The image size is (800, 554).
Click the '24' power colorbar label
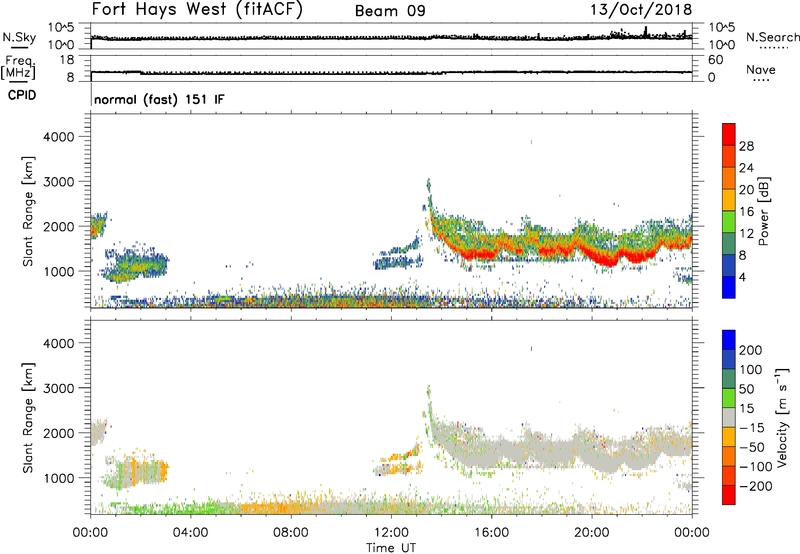[x=746, y=168]
